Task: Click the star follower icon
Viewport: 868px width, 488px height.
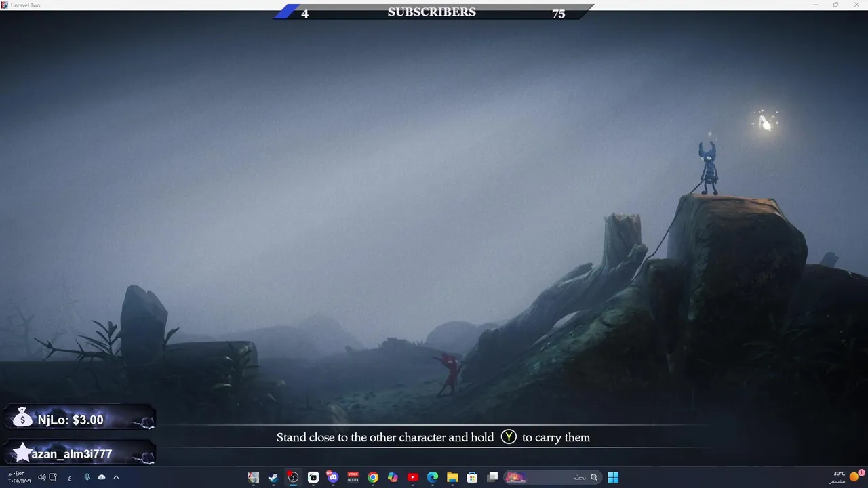Action: click(22, 452)
